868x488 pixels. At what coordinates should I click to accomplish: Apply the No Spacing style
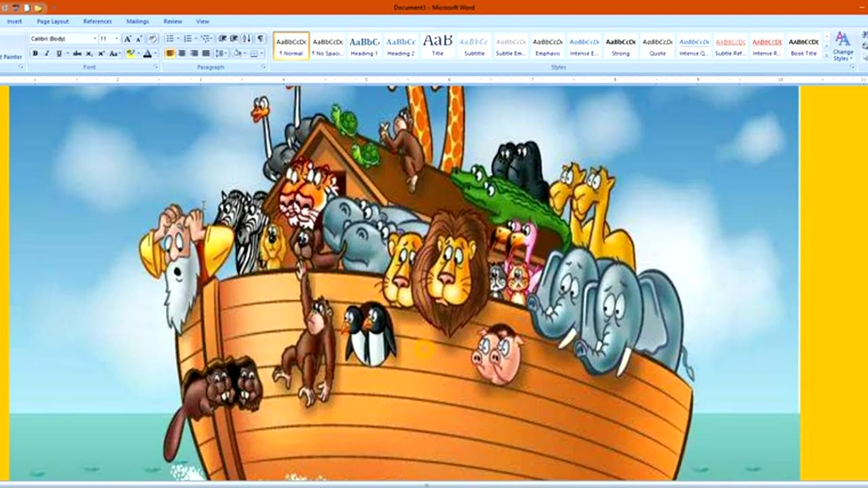[328, 45]
